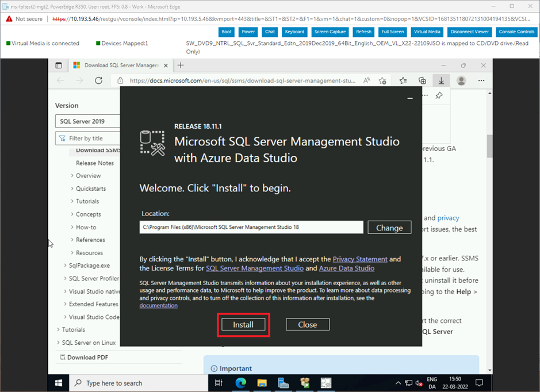Open Console Controls
This screenshot has height=392, width=540.
point(516,32)
